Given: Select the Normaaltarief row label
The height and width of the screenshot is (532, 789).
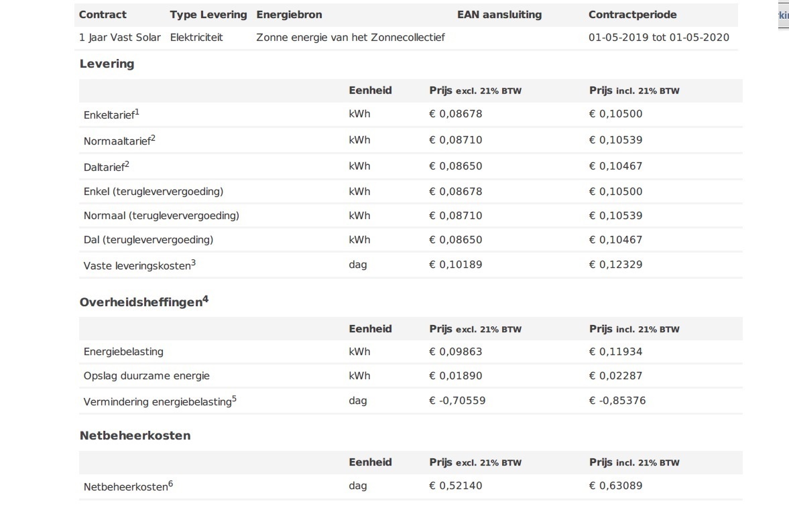Looking at the screenshot, I should tap(117, 141).
